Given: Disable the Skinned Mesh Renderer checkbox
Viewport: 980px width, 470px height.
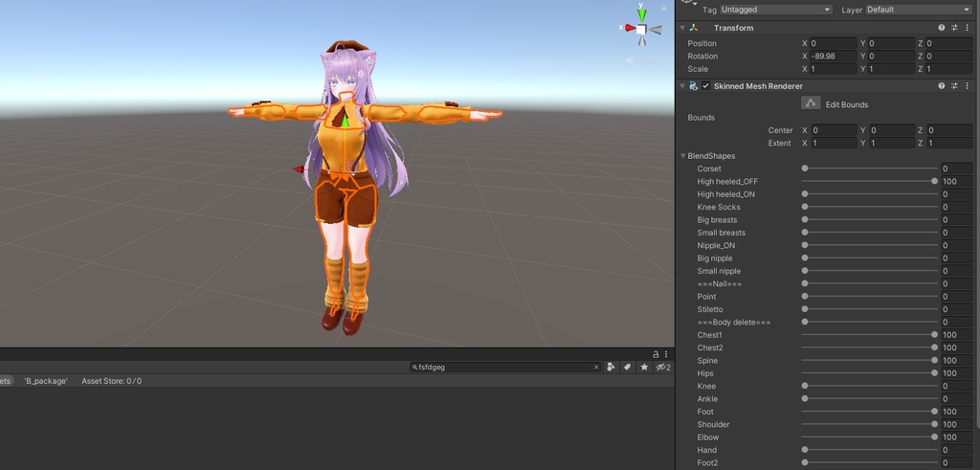Looking at the screenshot, I should point(705,86).
